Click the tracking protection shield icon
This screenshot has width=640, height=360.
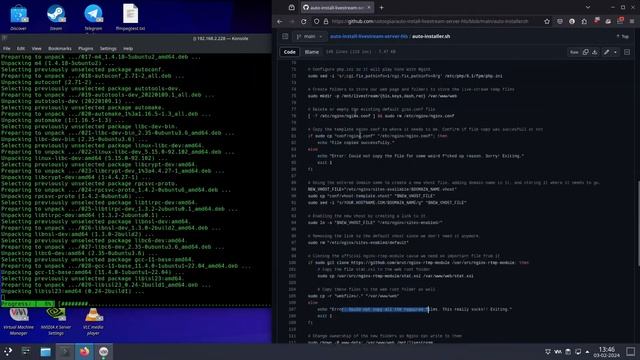(x=317, y=21)
